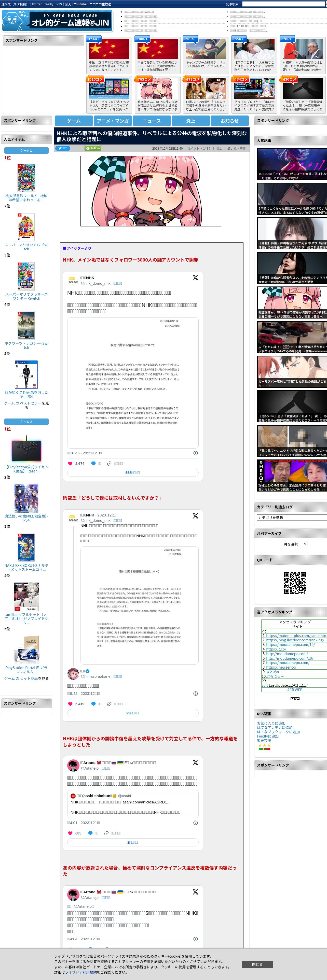Click the blue Twitter share button under headline
The height and width of the screenshot is (980, 327).
tap(63, 148)
